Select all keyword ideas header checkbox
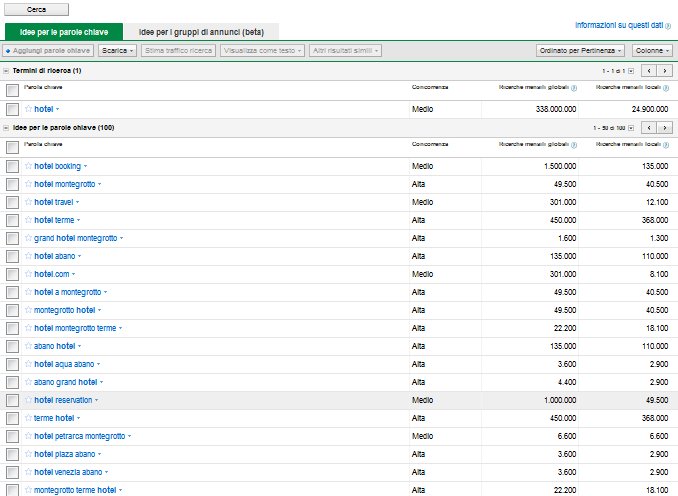 point(13,147)
